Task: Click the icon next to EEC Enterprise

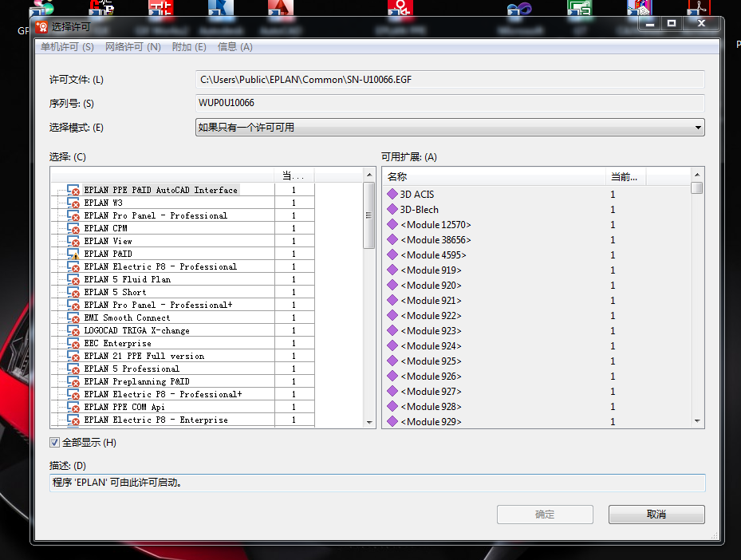Action: click(73, 343)
